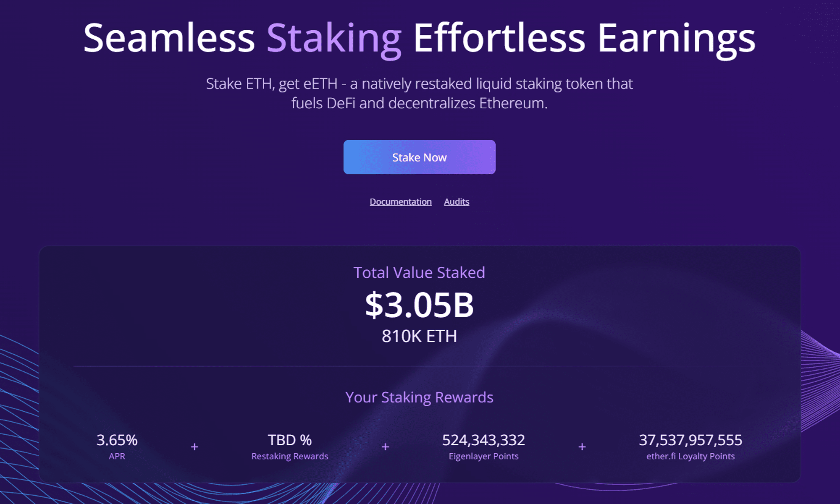
Task: Click the Stake ETH, get eETH description text
Action: point(419,93)
